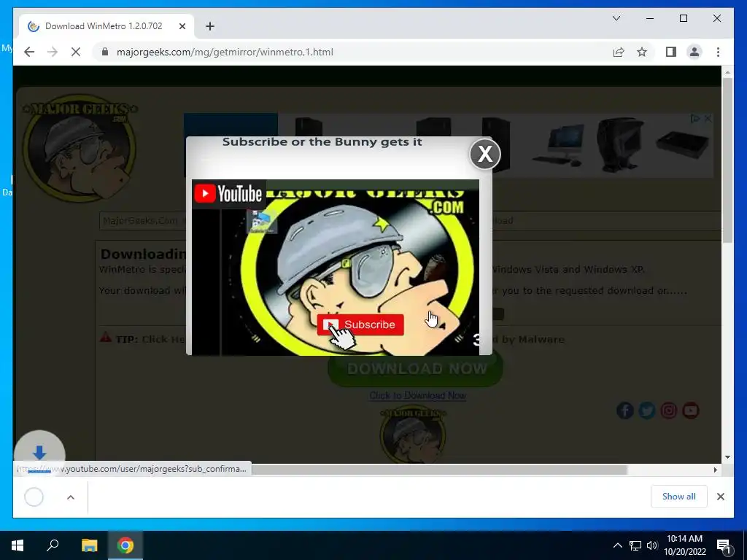This screenshot has height=560, width=747.
Task: Click the vertical scrollbar down arrow
Action: (x=727, y=457)
